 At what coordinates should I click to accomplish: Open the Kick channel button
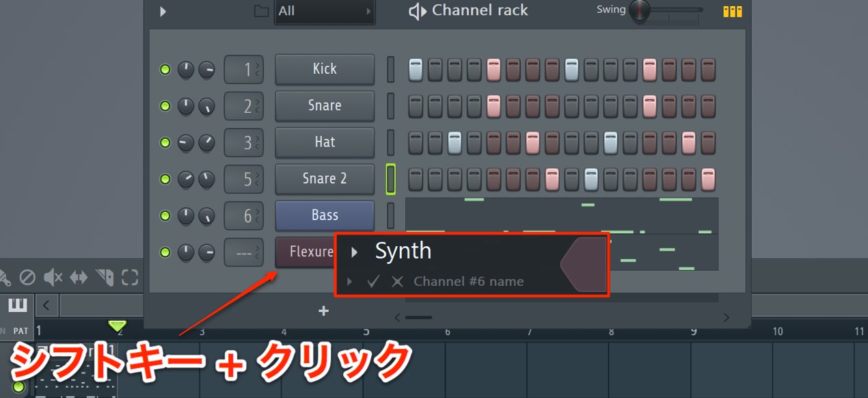[325, 69]
